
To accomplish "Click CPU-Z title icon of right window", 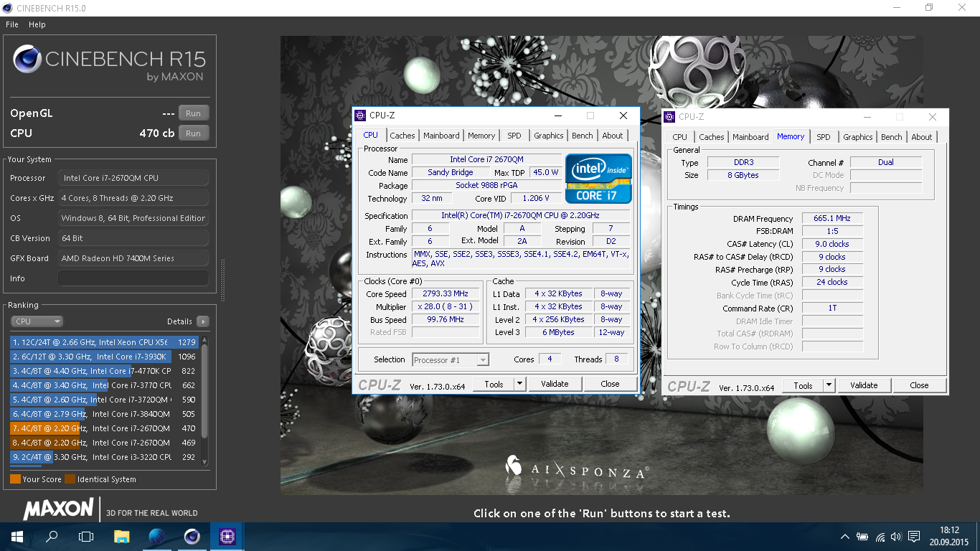I will [669, 117].
